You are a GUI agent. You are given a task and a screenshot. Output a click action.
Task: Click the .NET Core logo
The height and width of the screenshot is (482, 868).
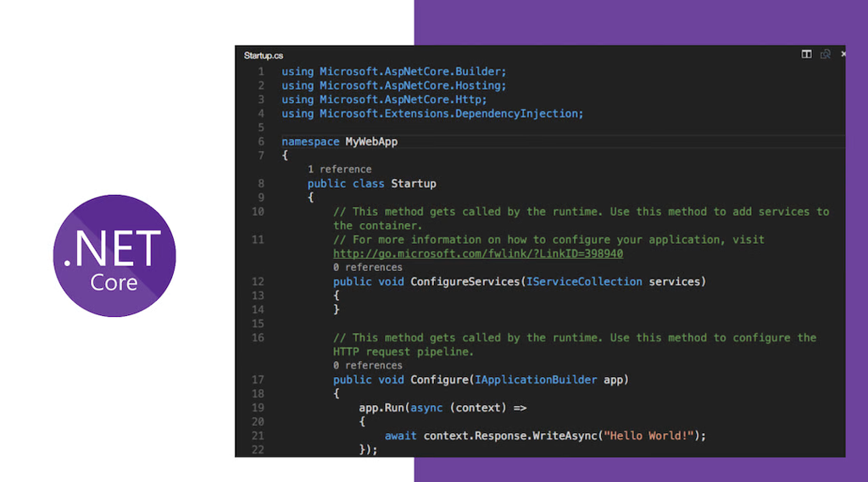coord(114,256)
